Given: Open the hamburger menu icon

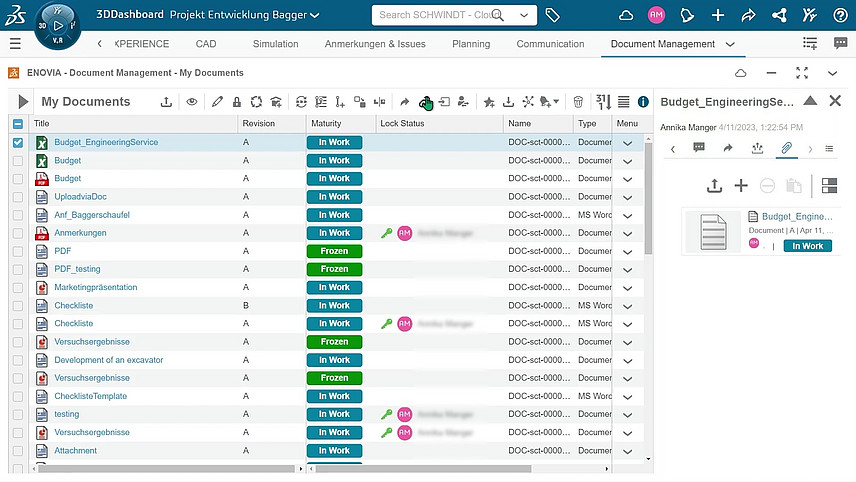Looking at the screenshot, I should pyautogui.click(x=15, y=44).
